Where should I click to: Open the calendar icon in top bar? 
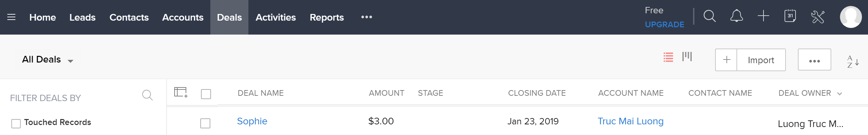[790, 16]
